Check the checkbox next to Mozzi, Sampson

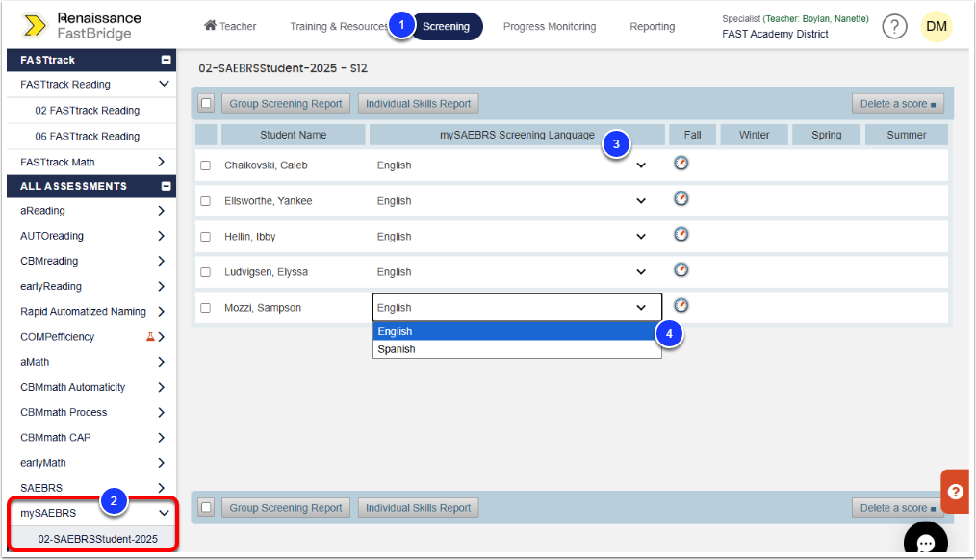(x=205, y=307)
